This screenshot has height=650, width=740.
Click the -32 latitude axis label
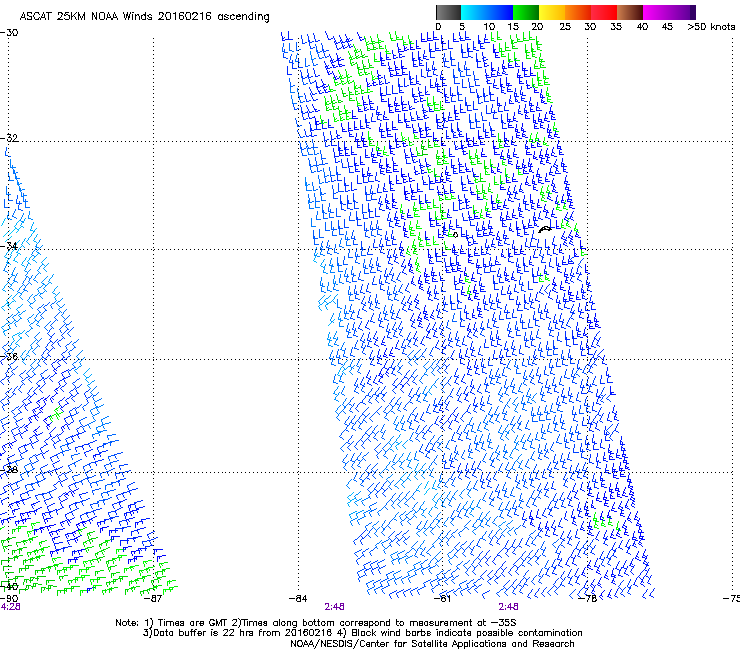[x=9, y=138]
